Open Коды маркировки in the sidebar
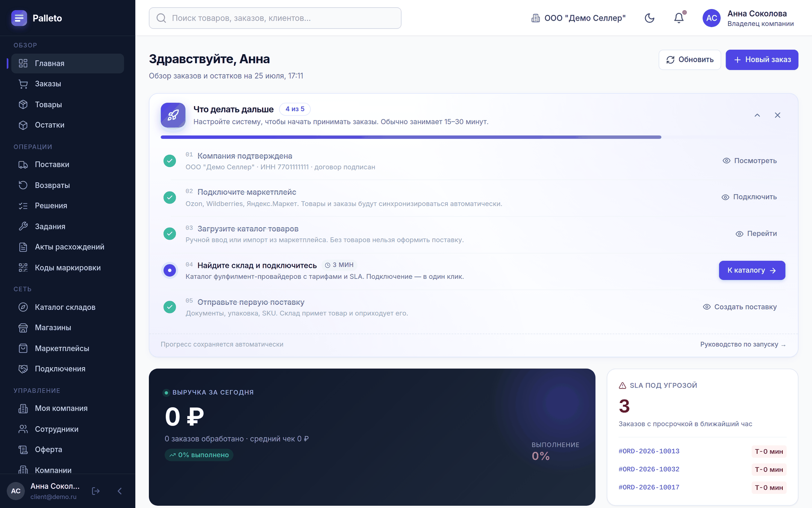 [68, 268]
